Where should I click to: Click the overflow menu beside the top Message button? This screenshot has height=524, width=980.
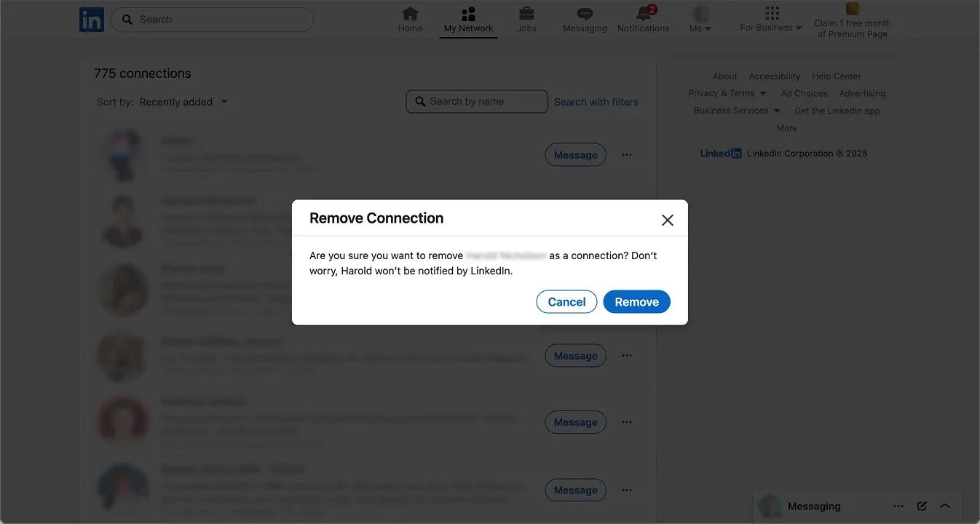coord(626,154)
